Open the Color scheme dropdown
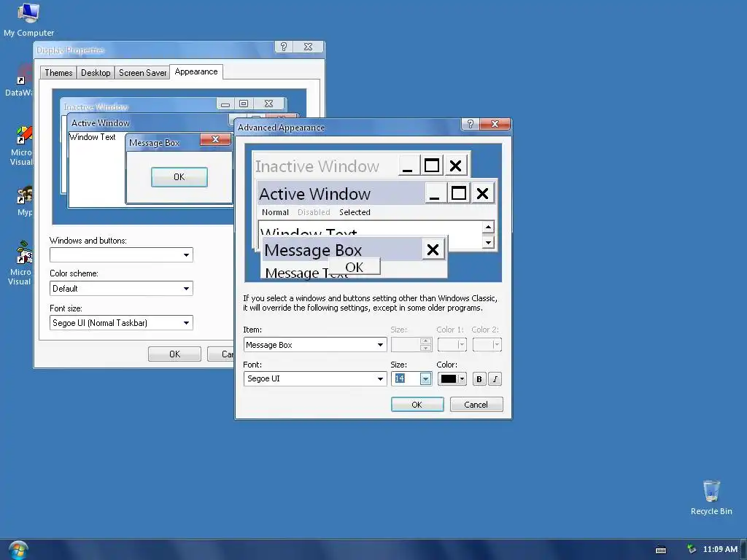The width and height of the screenshot is (747, 560). tap(121, 289)
